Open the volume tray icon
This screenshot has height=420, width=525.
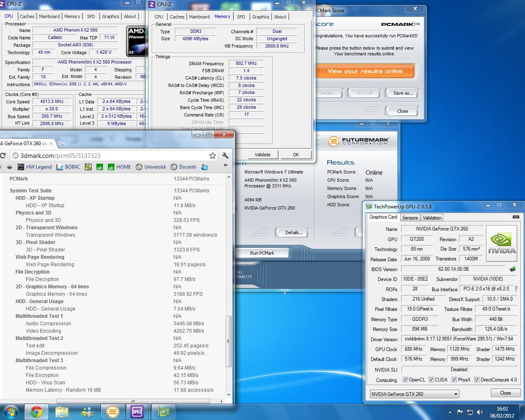479,412
